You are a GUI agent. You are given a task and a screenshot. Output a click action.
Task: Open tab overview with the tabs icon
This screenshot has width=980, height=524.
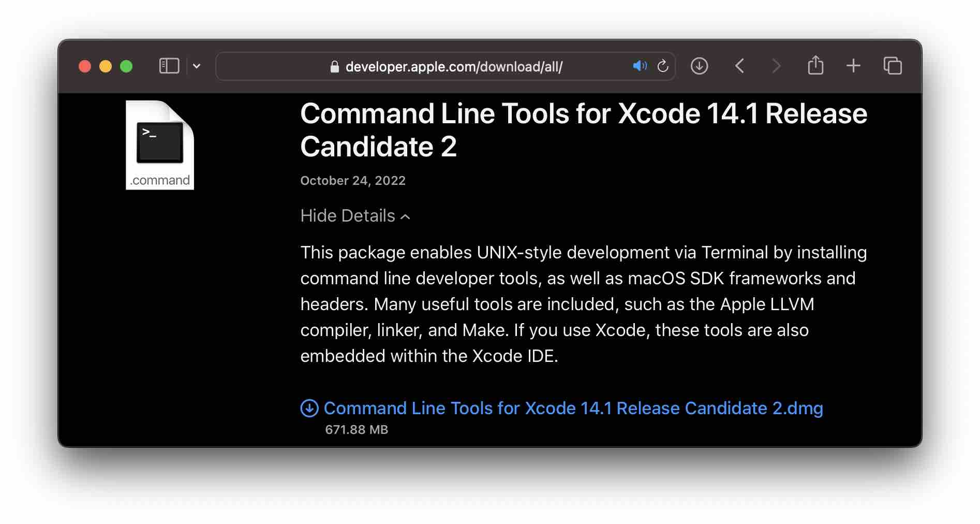(892, 66)
